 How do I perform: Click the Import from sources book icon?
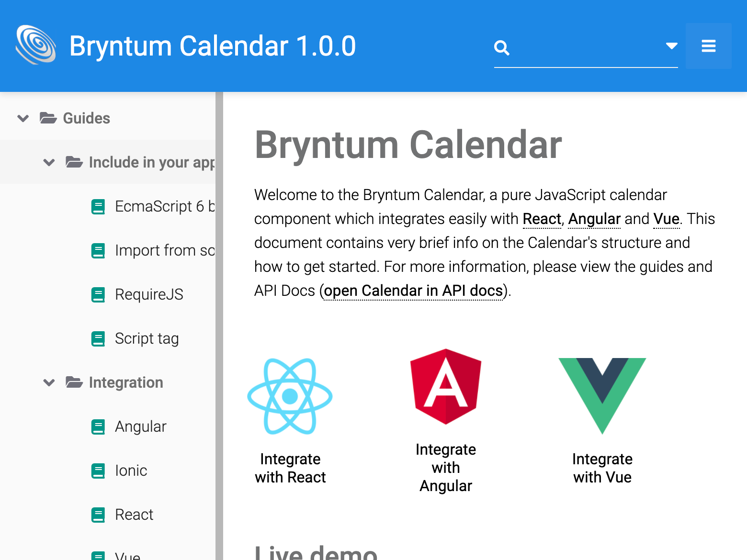pyautogui.click(x=98, y=251)
